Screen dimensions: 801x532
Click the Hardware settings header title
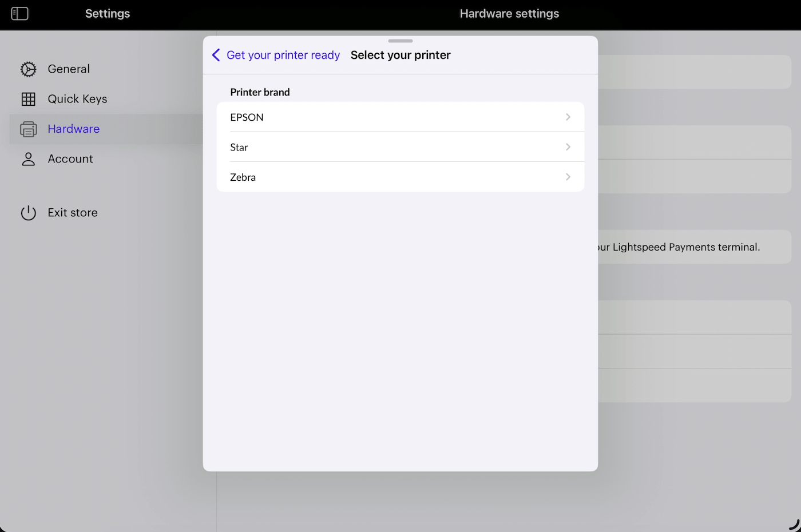pyautogui.click(x=509, y=14)
